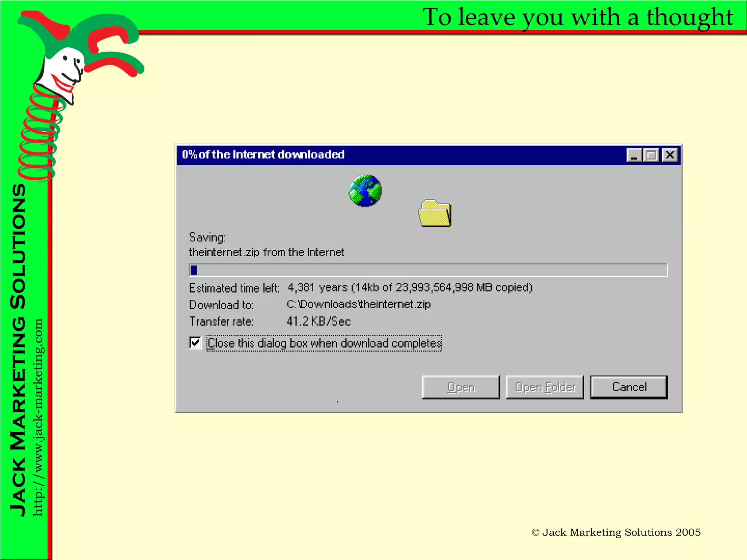Viewport: 747px width, 560px height.
Task: Click the spinning globe icon
Action: (x=365, y=191)
